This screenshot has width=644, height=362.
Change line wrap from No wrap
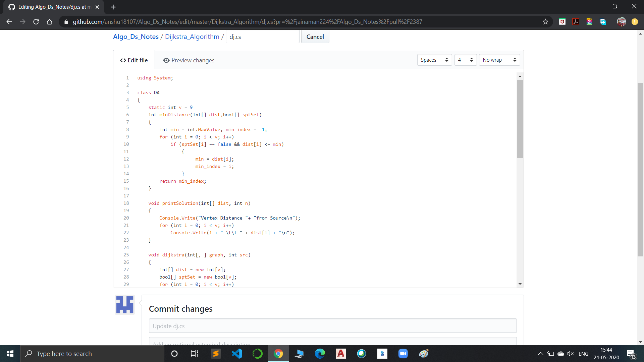click(x=499, y=60)
